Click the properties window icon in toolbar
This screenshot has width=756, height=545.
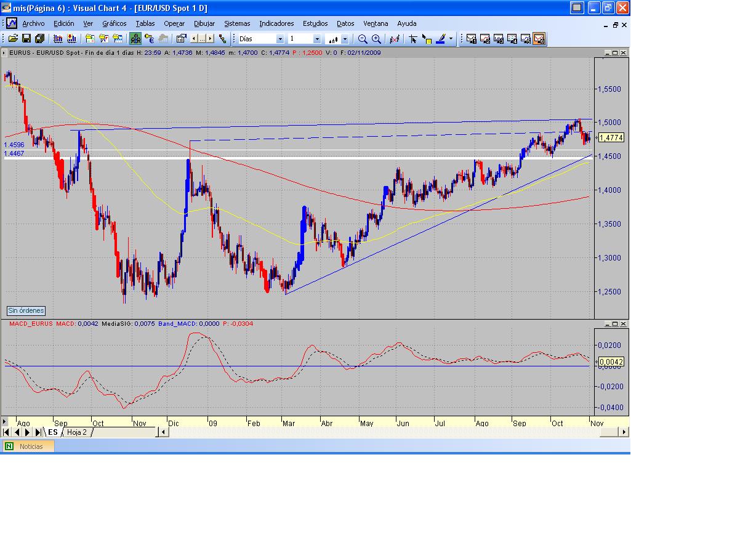[181, 39]
